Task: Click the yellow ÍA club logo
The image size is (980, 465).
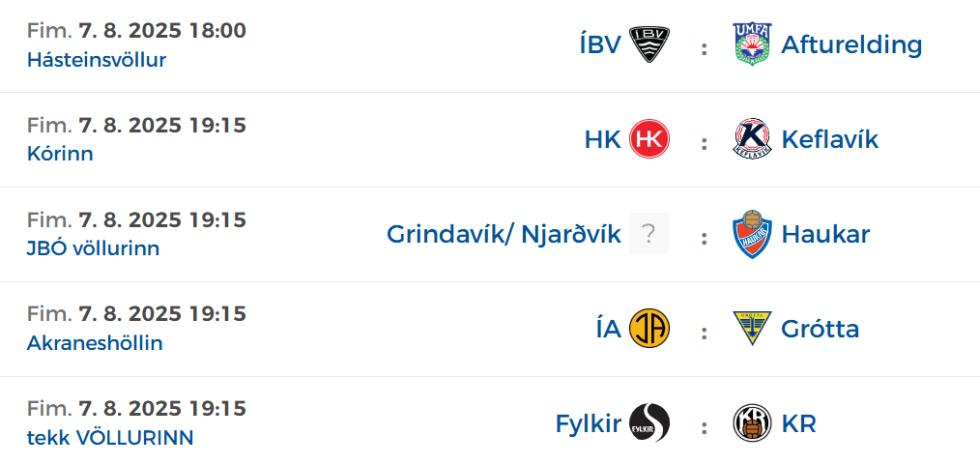Action: [649, 328]
